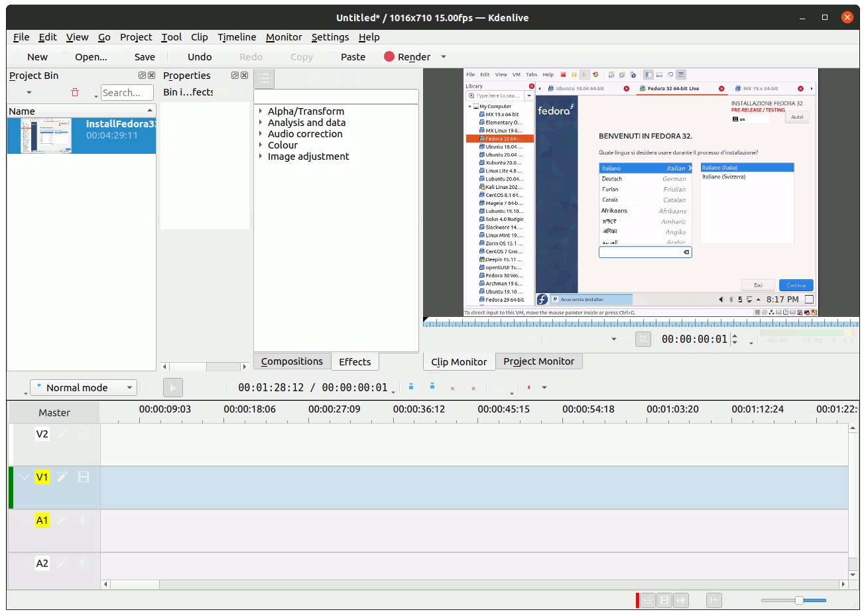This screenshot has width=866, height=616.
Task: Click the Render button
Action: [x=407, y=57]
